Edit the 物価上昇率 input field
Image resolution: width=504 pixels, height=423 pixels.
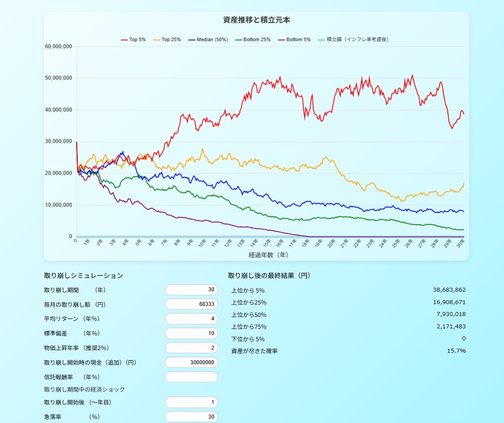coord(191,348)
